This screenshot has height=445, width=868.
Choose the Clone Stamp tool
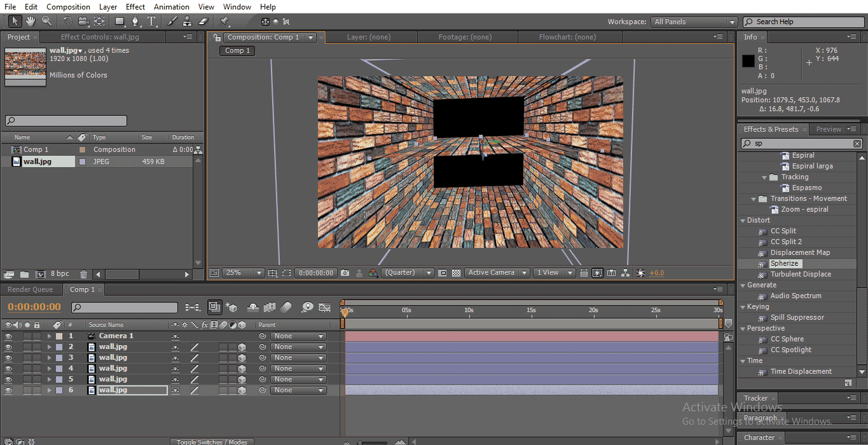tap(188, 22)
